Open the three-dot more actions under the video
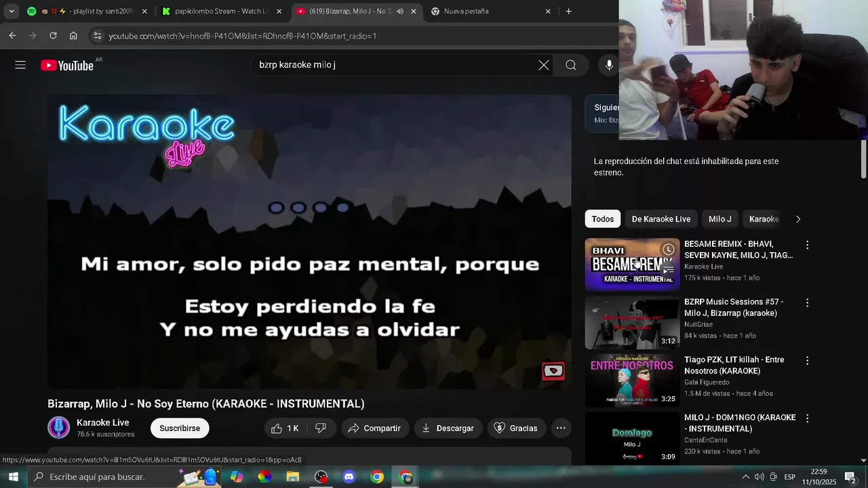The image size is (868, 488). [561, 428]
